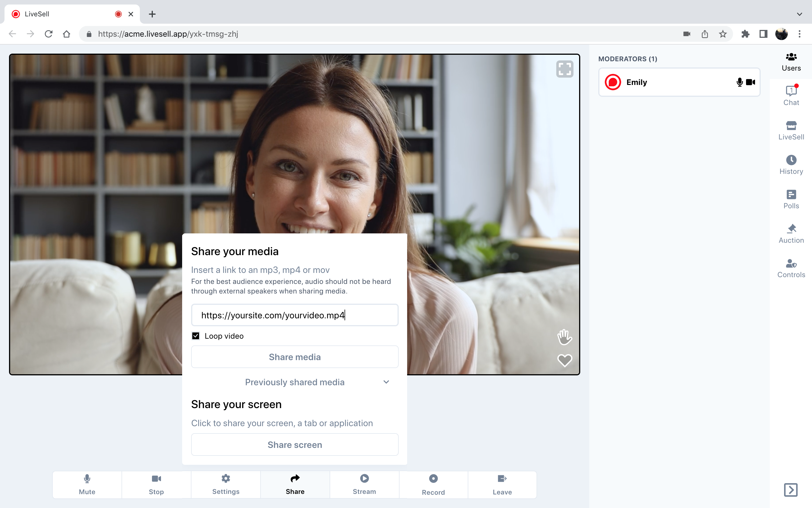Reload the page
Screen dimensions: 812x508
(x=48, y=34)
